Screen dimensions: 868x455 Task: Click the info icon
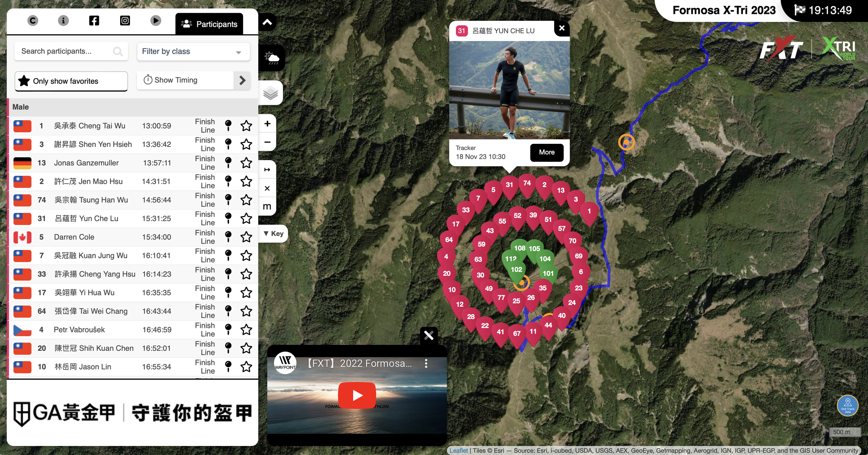(x=63, y=20)
